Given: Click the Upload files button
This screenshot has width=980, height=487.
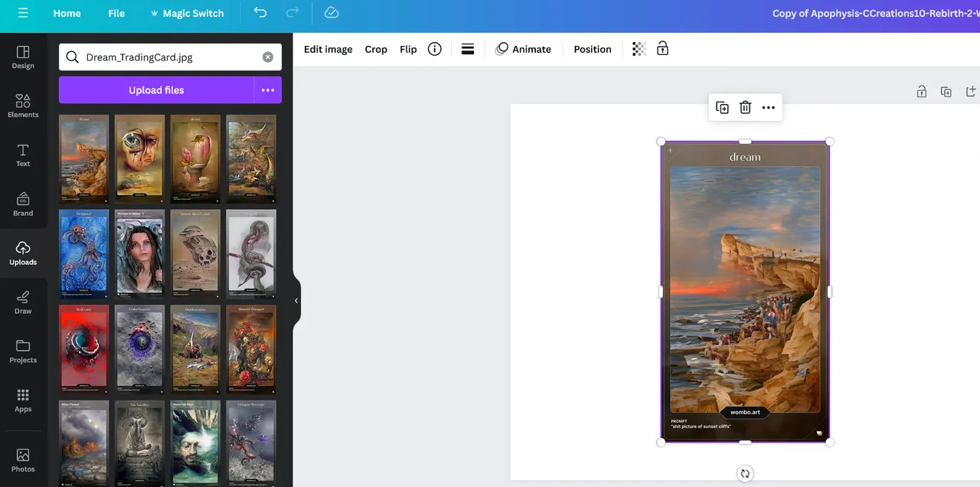Looking at the screenshot, I should point(156,90).
